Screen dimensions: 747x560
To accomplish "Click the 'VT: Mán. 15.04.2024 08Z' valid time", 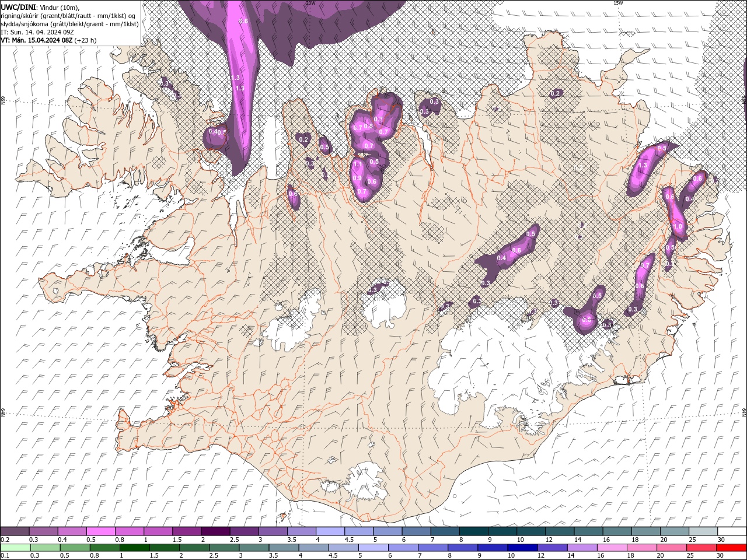I will click(36, 40).
